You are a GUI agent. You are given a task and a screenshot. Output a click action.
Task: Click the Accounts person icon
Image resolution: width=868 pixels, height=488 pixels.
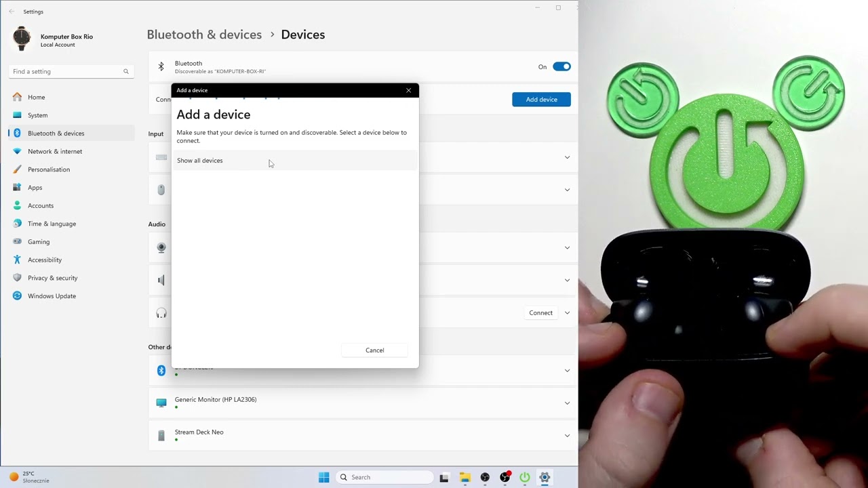[17, 205]
